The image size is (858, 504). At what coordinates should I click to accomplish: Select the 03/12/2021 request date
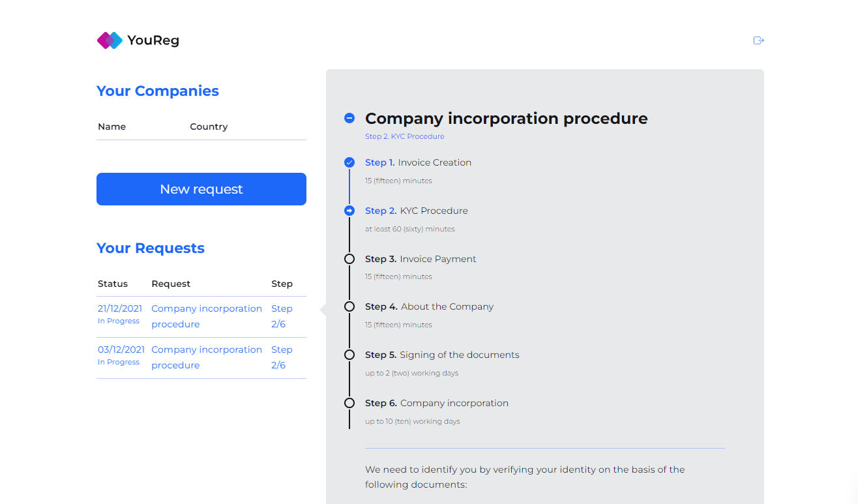(121, 349)
